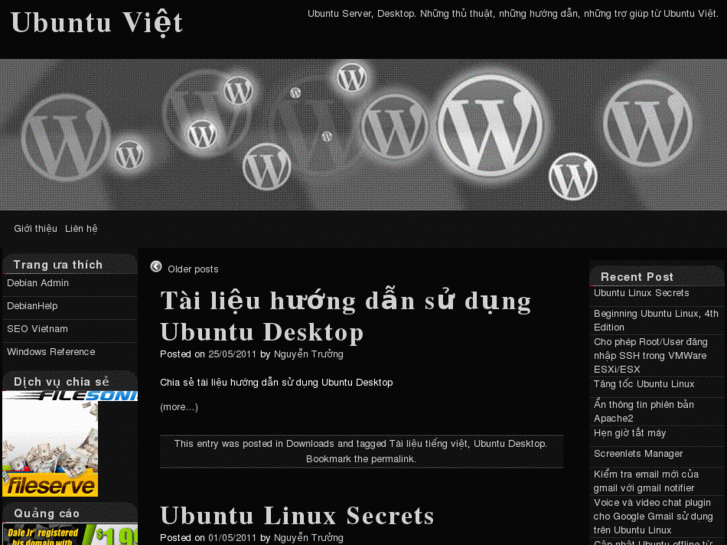Viewport: 727px width, 545px height.
Task: Click the Dale Jr domain ad banner
Action: tap(70, 534)
